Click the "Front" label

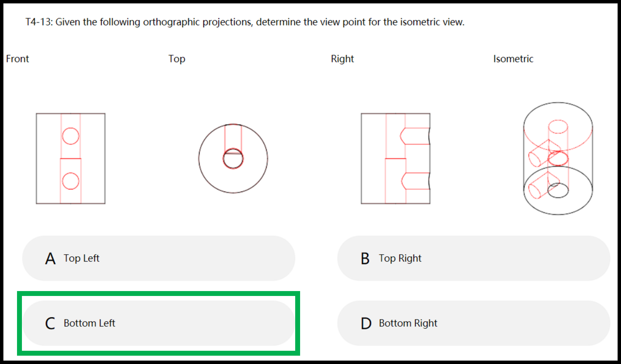coord(17,59)
